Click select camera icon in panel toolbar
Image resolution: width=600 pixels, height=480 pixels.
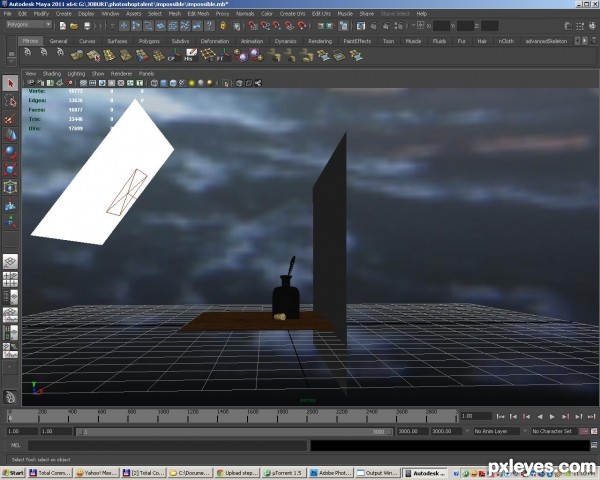(31, 83)
